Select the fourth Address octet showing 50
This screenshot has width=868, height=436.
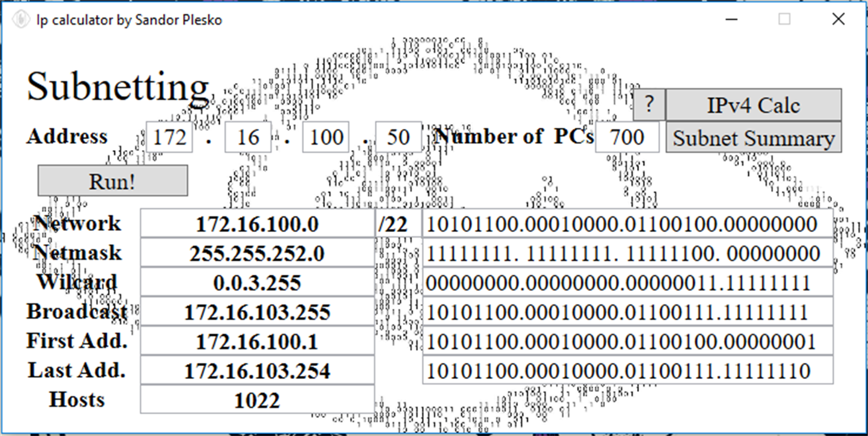(x=398, y=137)
